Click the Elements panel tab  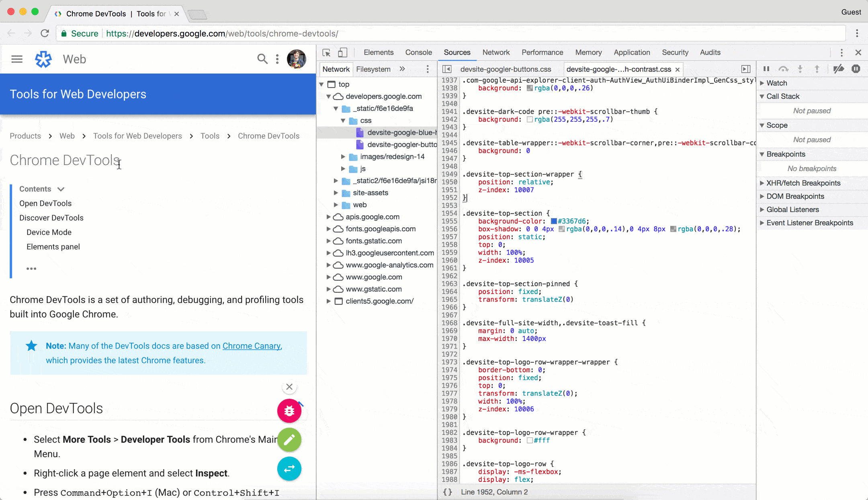coord(379,53)
